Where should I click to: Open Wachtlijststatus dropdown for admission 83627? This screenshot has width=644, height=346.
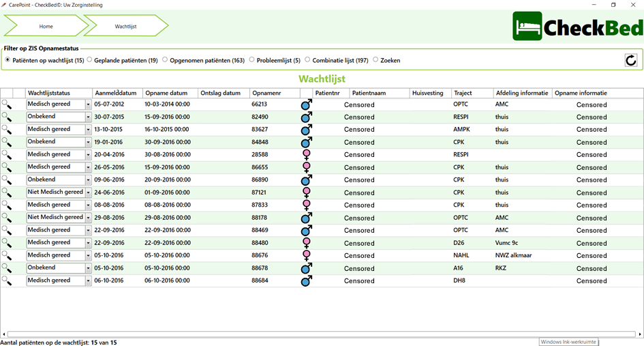tap(88, 130)
